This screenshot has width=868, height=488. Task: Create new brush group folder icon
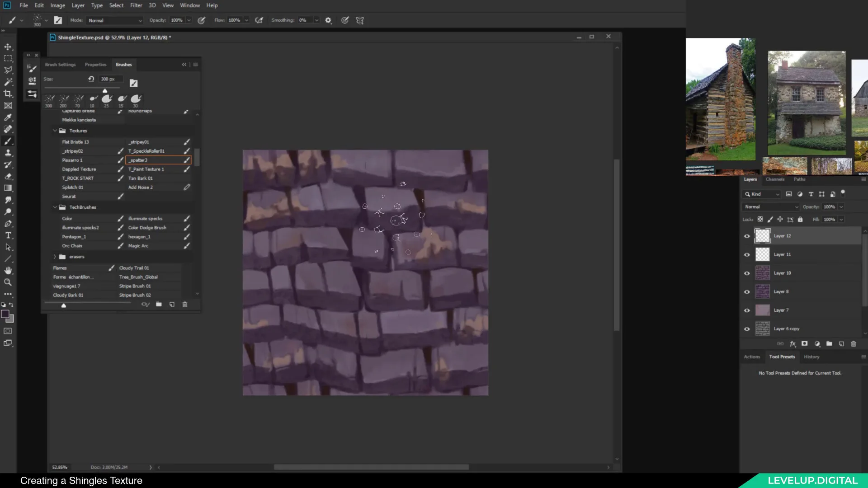159,305
